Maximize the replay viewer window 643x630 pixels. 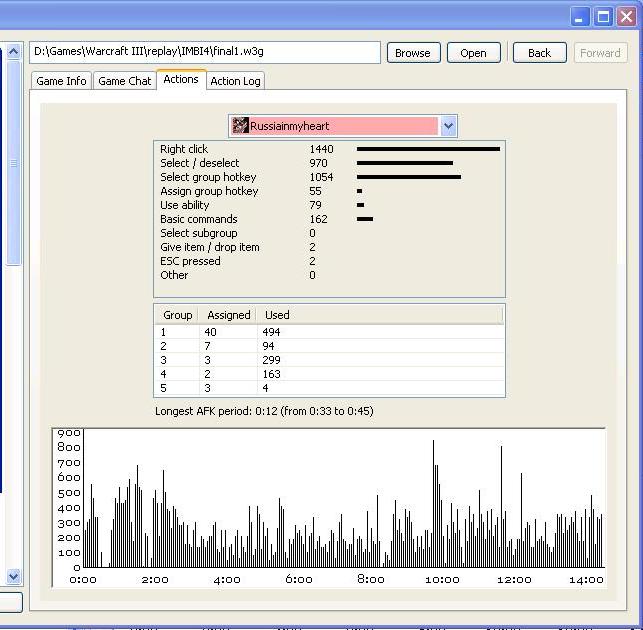click(x=603, y=17)
